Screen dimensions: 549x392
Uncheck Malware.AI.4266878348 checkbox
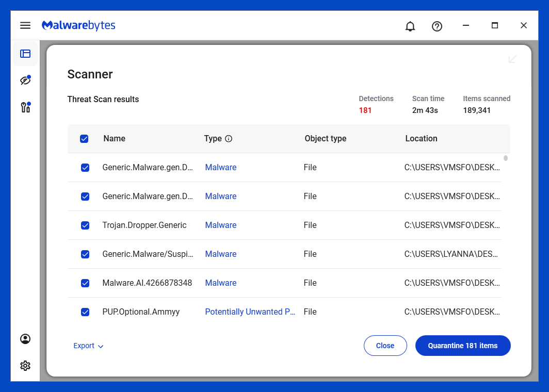coord(85,283)
